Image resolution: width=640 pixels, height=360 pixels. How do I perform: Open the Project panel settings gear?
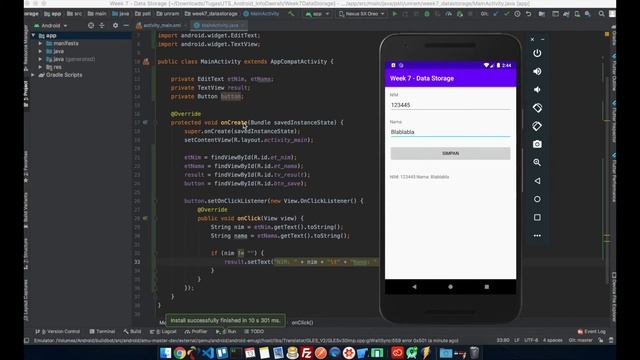click(x=116, y=25)
